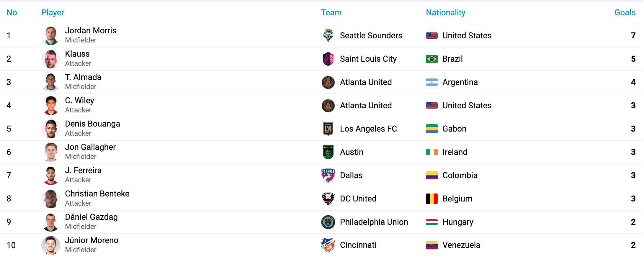The height and width of the screenshot is (259, 644).
Task: Open the Atlanta United link in Almada's row
Action: click(x=366, y=82)
